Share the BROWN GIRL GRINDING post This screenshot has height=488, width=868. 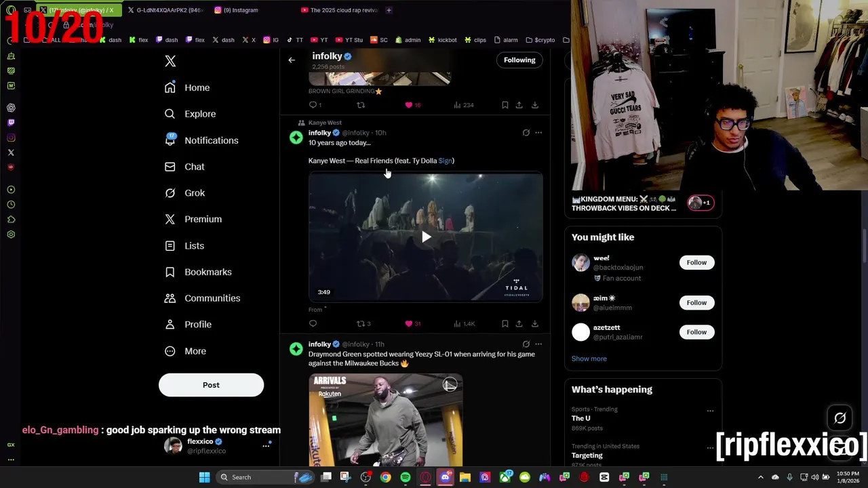(519, 105)
